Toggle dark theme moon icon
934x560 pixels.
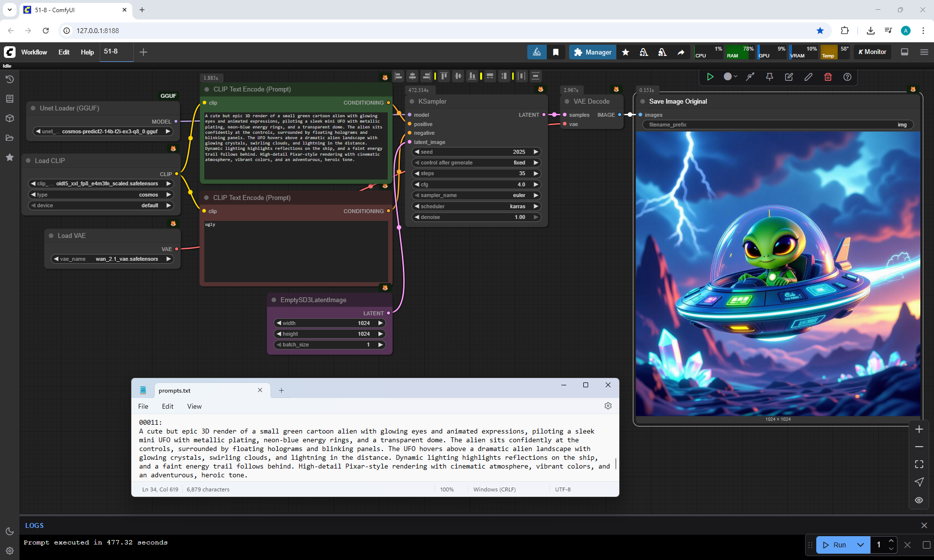point(9,531)
